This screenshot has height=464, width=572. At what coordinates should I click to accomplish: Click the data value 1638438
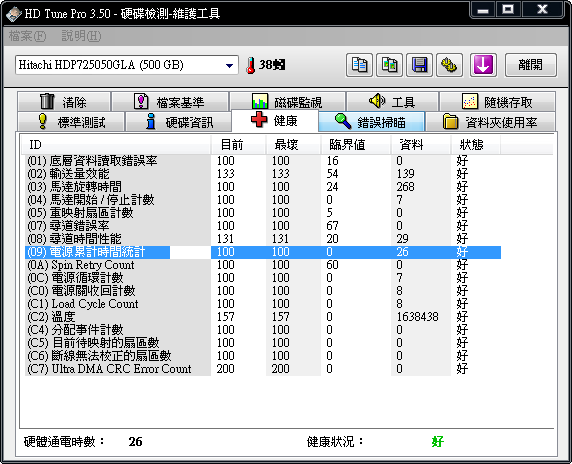tap(418, 317)
